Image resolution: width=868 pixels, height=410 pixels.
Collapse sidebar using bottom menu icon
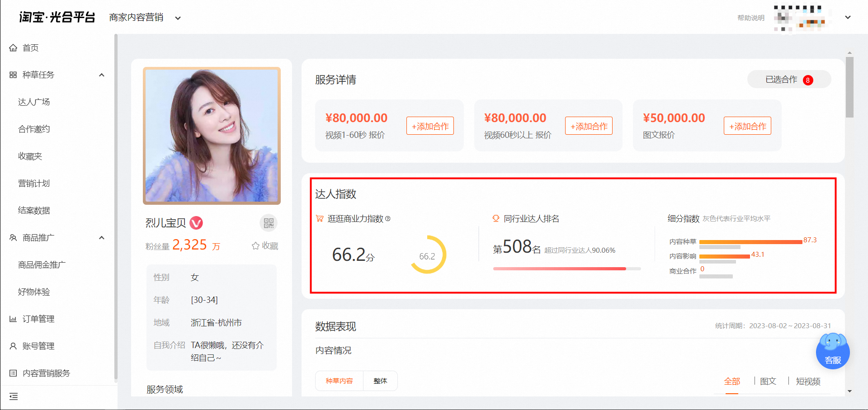tap(14, 396)
